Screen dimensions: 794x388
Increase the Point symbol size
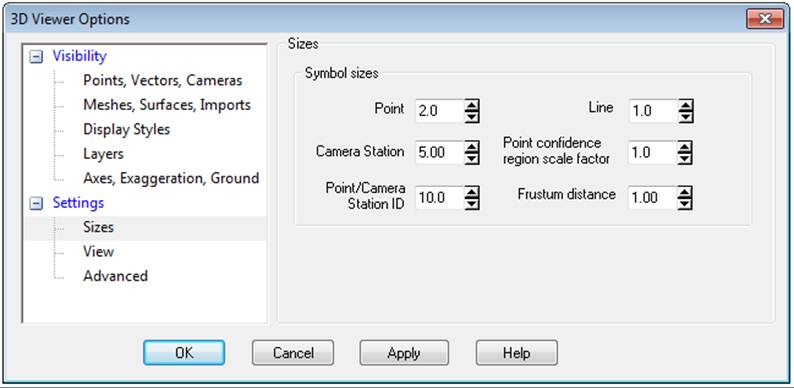pyautogui.click(x=472, y=105)
